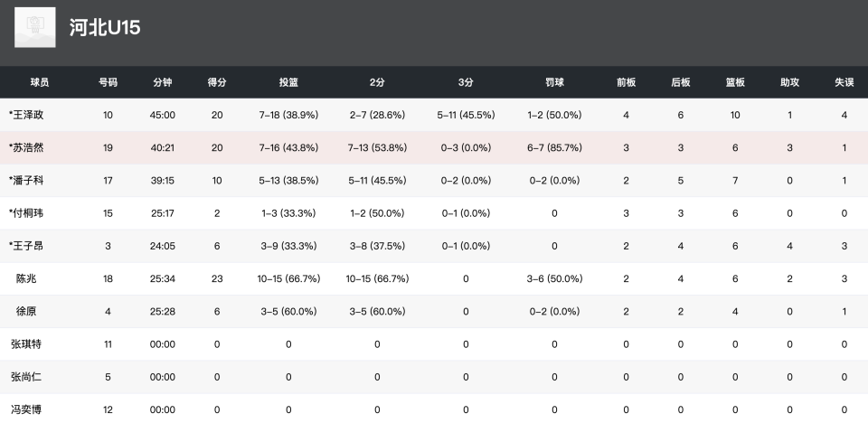Click the 河北U15 team logo thumbnail

(x=35, y=27)
